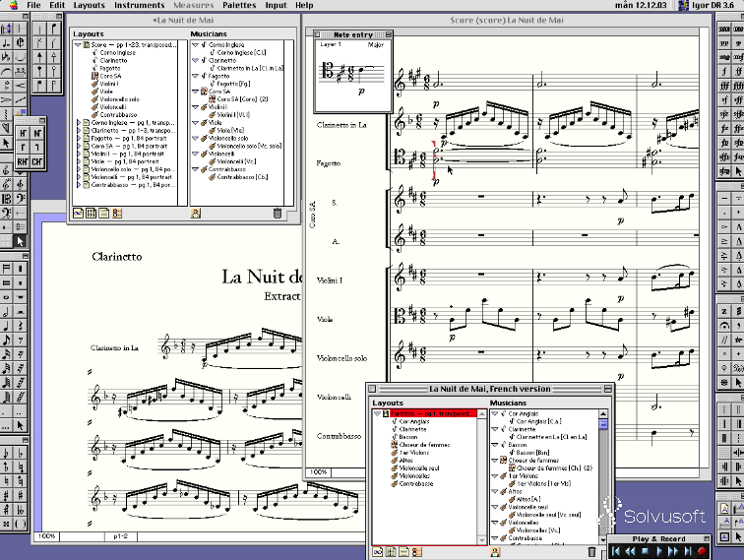The width and height of the screenshot is (744, 560).
Task: Open the Palettes menu
Action: click(x=239, y=5)
